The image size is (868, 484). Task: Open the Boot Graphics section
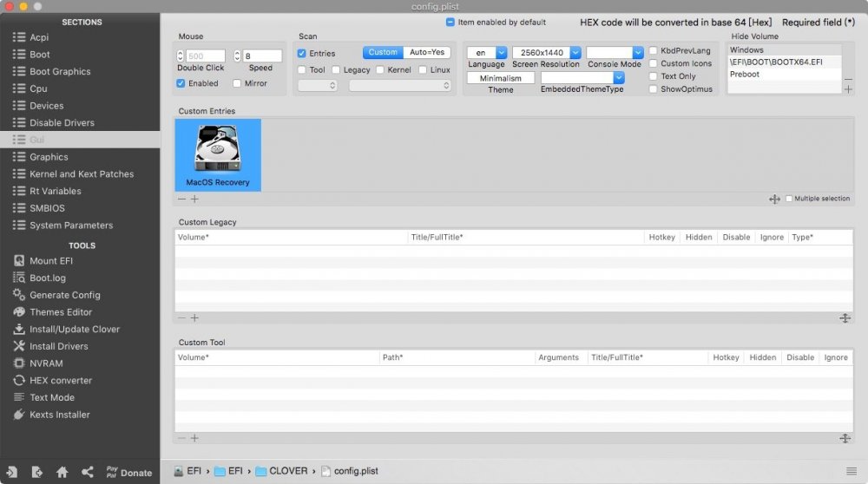[x=60, y=71]
